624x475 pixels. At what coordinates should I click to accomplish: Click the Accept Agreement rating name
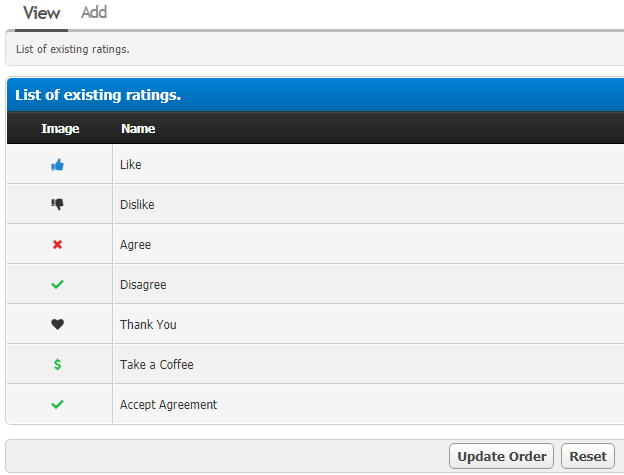click(x=168, y=405)
